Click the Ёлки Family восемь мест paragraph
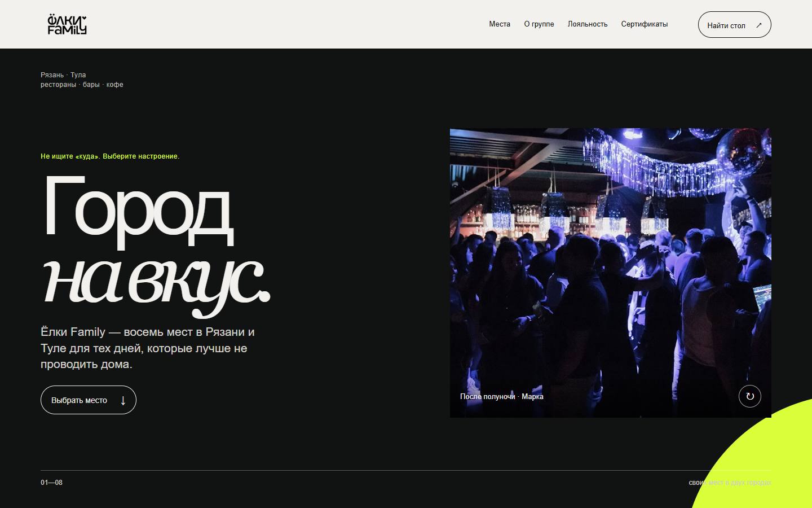The image size is (812, 508). click(148, 348)
